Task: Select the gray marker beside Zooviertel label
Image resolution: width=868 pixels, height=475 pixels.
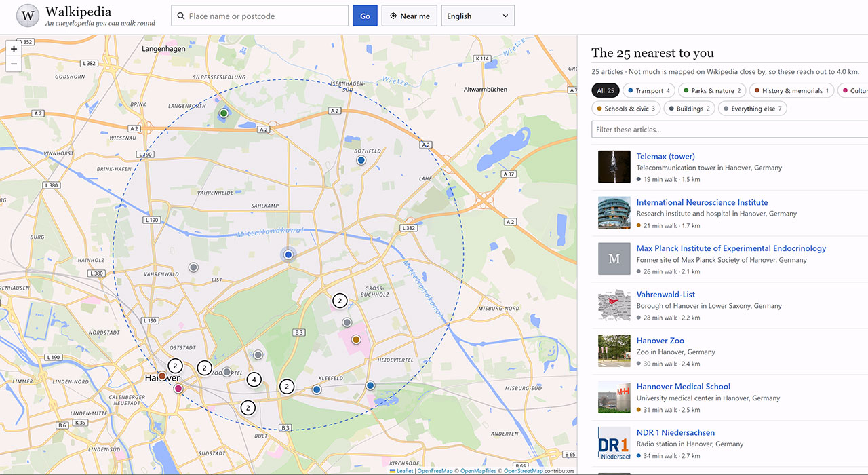Action: pyautogui.click(x=227, y=372)
